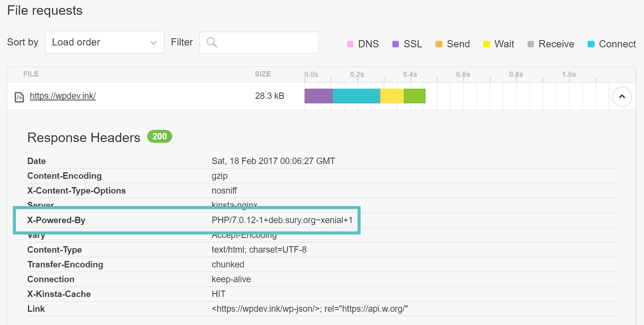This screenshot has height=325, width=644.
Task: Click the magnifier icon in Filter box
Action: click(x=212, y=42)
